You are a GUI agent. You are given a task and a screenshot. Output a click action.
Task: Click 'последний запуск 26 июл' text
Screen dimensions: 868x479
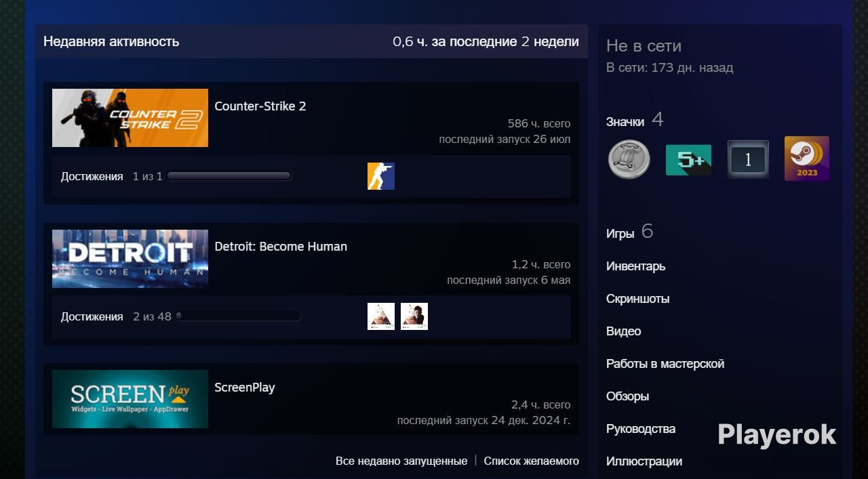[505, 139]
